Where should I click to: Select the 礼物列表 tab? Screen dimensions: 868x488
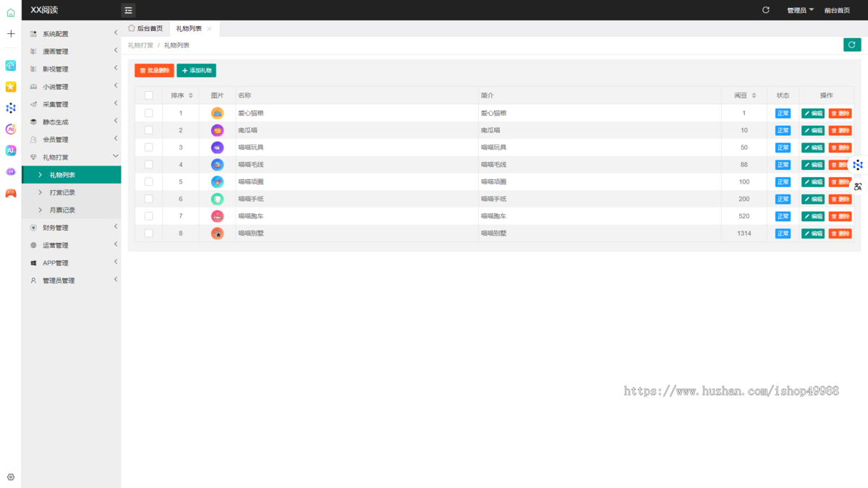tap(189, 29)
